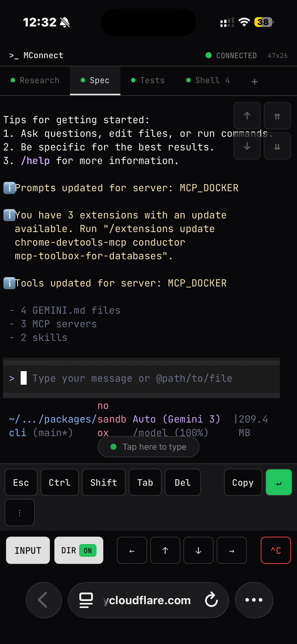Screen dimensions: 297x644
Task: Tap the up arrow key in bottom row
Action: 165,551
